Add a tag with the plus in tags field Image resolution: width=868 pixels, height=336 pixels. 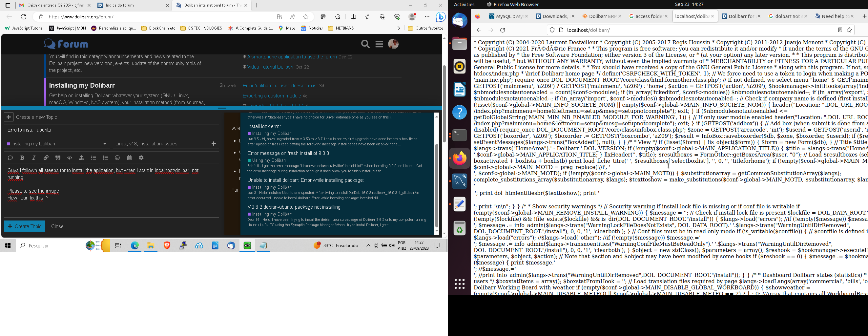[214, 144]
